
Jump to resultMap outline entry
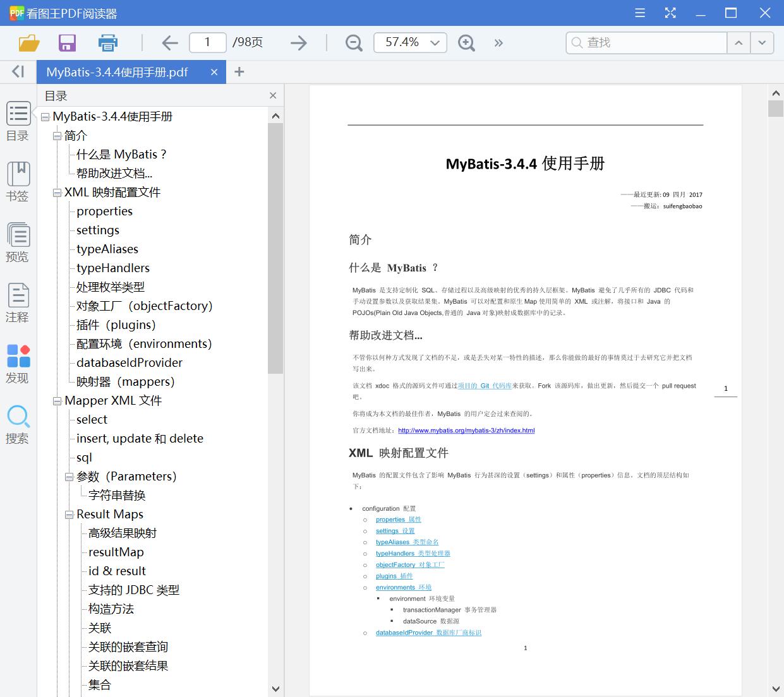[x=116, y=552]
